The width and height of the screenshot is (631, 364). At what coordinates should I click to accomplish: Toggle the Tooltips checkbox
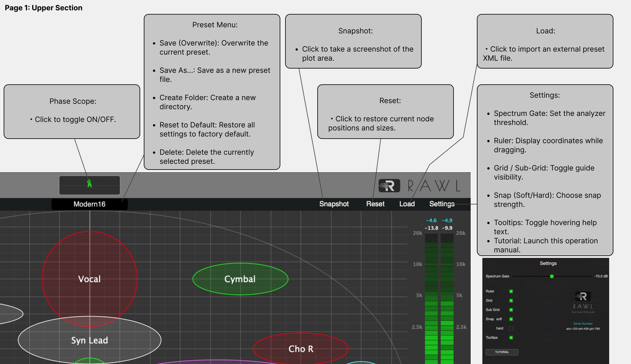tap(511, 338)
